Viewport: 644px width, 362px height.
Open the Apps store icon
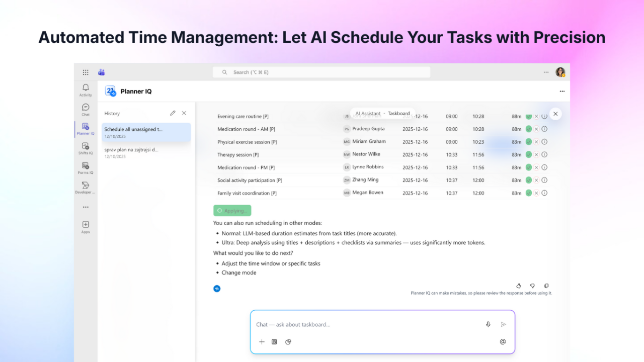[86, 227]
